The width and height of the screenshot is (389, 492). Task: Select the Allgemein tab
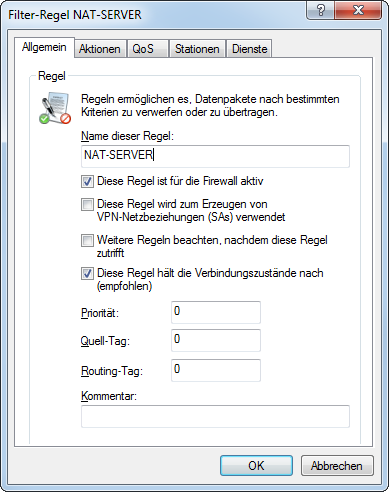44,47
